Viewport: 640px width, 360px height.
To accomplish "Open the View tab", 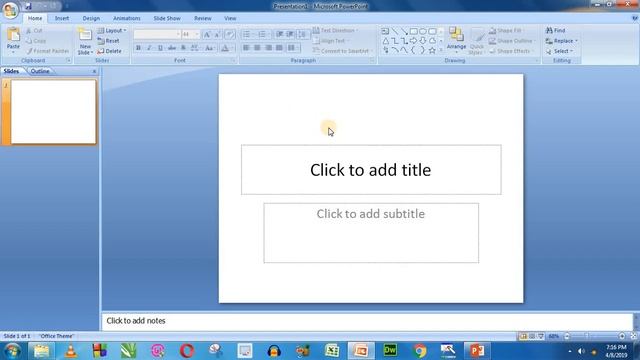I will pos(230,18).
